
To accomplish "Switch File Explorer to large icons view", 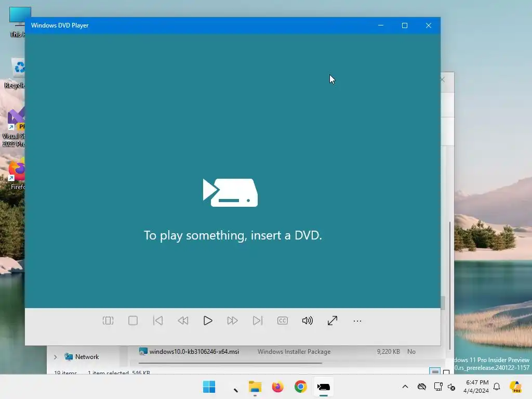I will click(x=446, y=372).
